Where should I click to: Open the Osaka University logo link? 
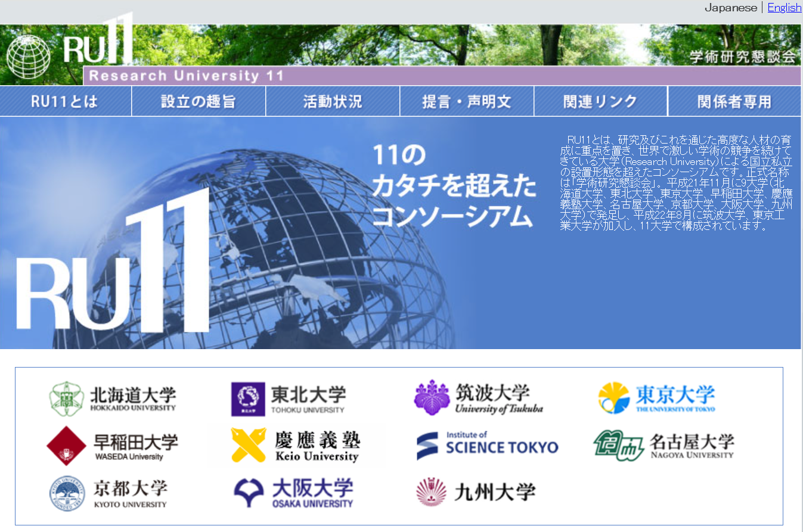293,493
